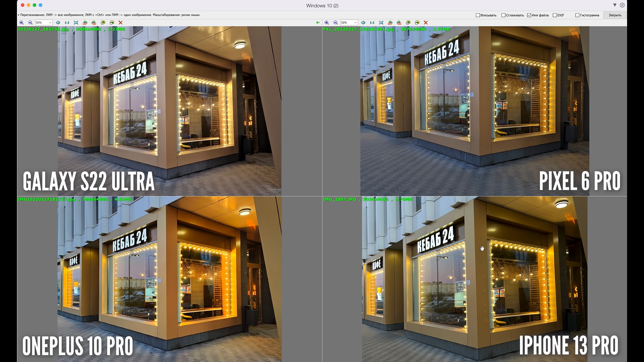Enable the Гистограмма checkbox
The image size is (644, 362).
(x=577, y=15)
